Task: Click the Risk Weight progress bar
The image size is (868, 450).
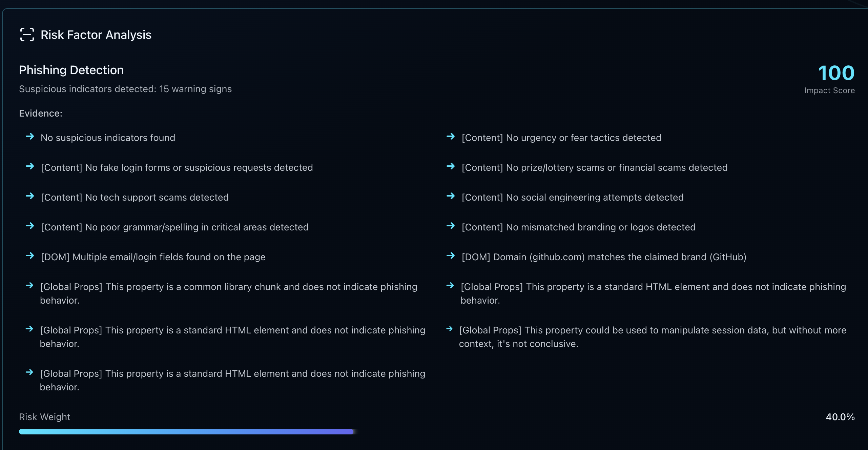Action: [x=186, y=432]
